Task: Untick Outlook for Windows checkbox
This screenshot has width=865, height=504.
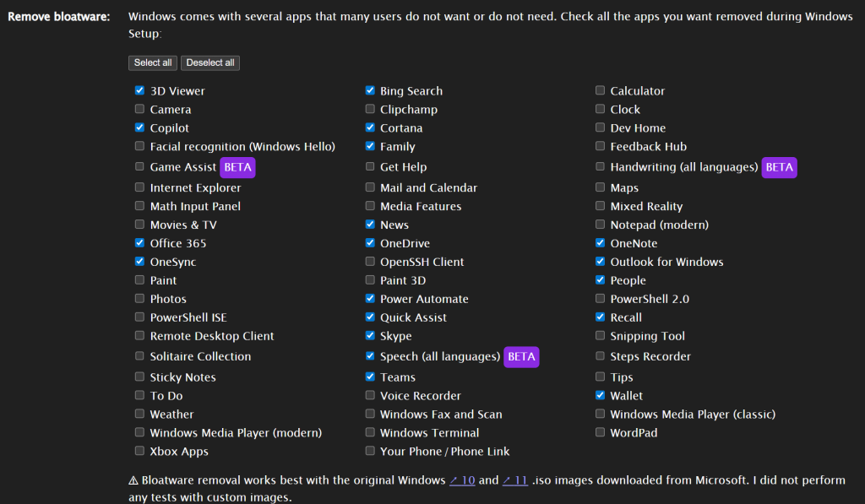Action: point(601,262)
